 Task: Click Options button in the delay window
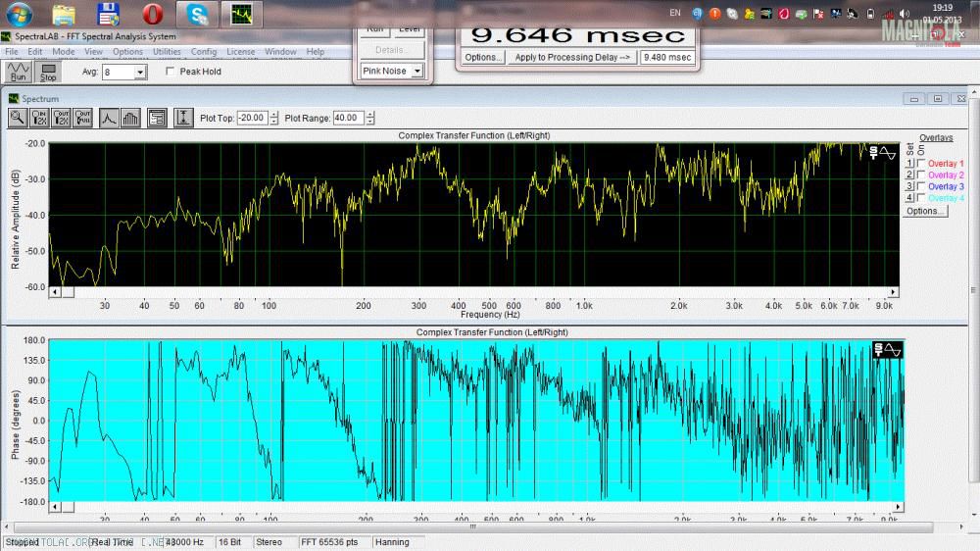(x=482, y=57)
